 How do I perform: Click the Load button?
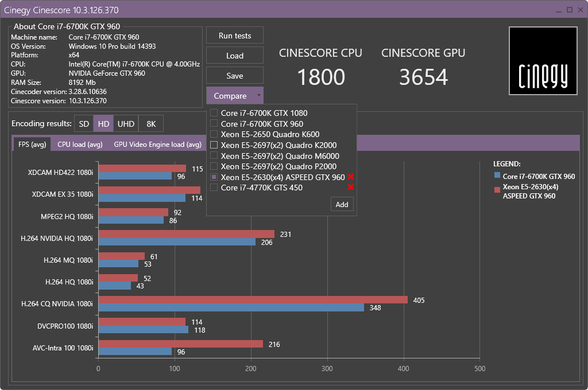click(235, 56)
